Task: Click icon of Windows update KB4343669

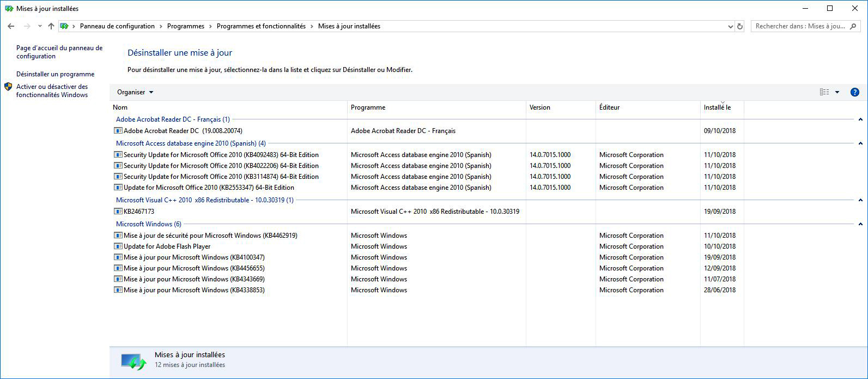Action: click(118, 279)
